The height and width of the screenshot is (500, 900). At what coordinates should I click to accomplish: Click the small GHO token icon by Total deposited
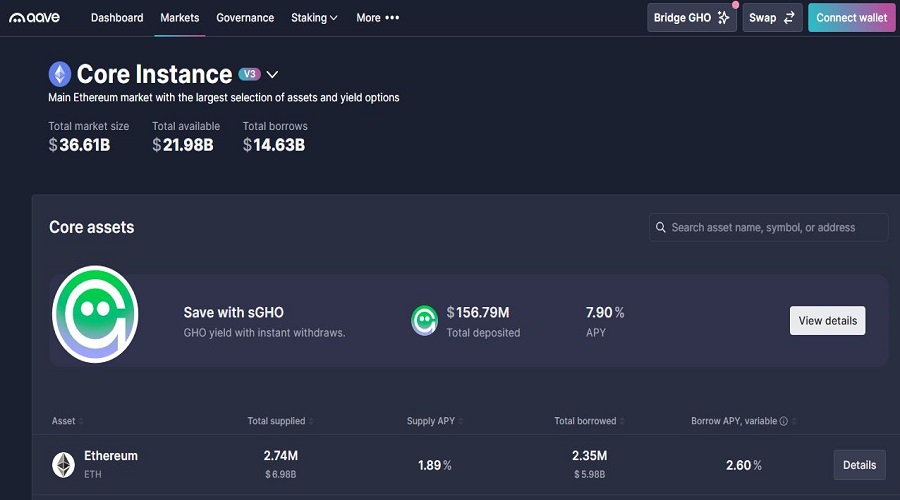(x=424, y=321)
